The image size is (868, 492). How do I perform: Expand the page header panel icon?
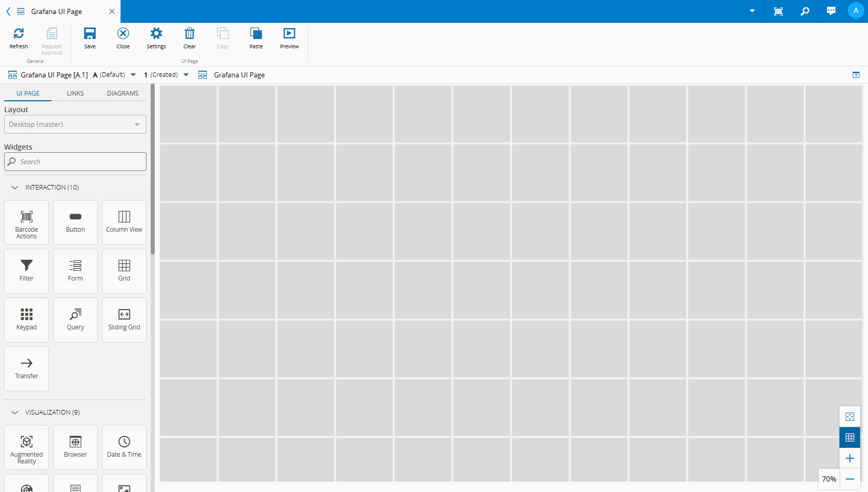tap(856, 75)
